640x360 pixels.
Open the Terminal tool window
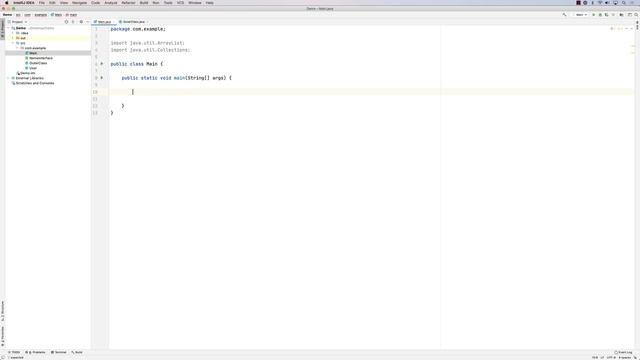pyautogui.click(x=58, y=352)
